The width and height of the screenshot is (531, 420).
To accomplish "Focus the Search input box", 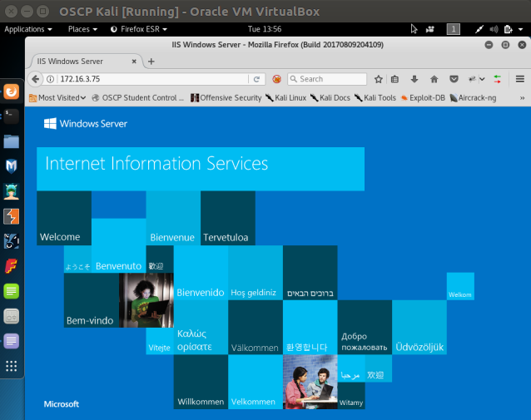I will pos(330,79).
